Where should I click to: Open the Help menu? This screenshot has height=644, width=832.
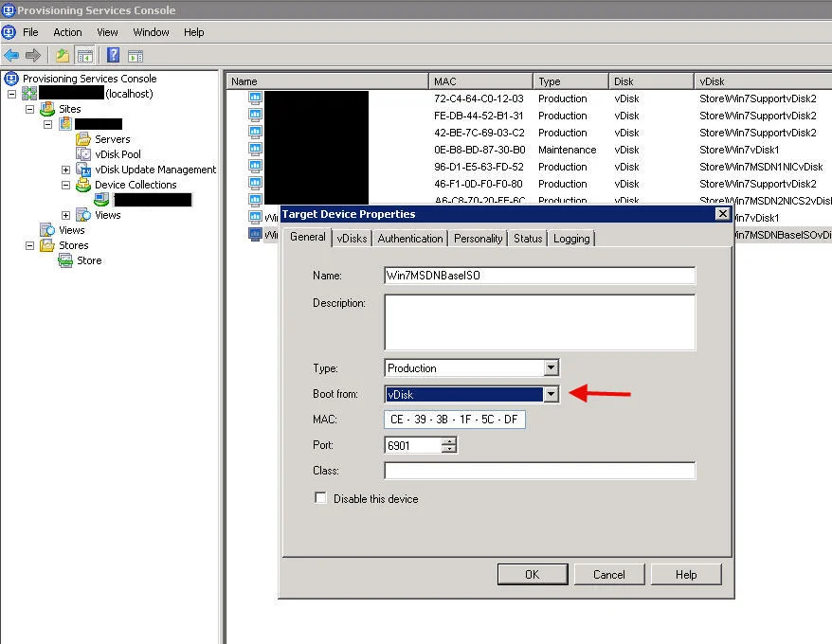tap(193, 32)
